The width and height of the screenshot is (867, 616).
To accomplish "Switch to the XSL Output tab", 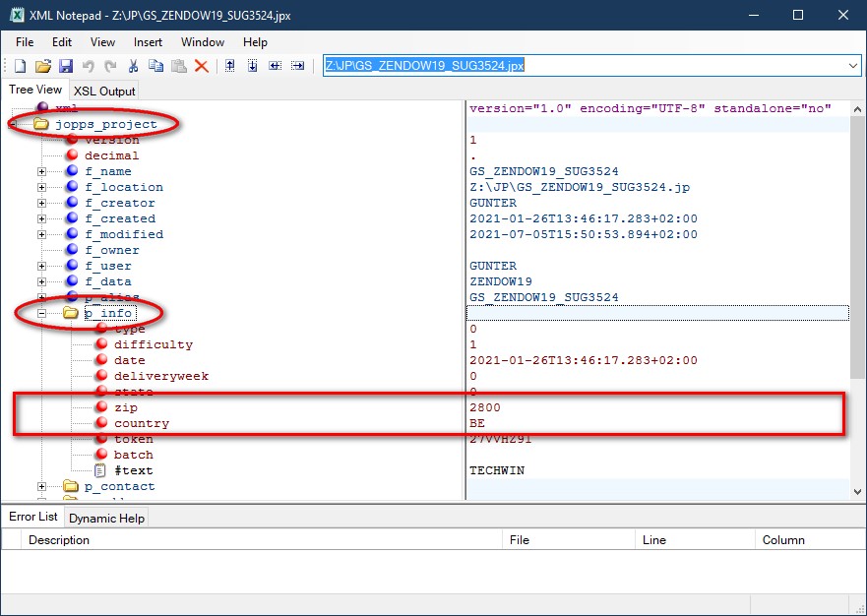I will pyautogui.click(x=104, y=92).
